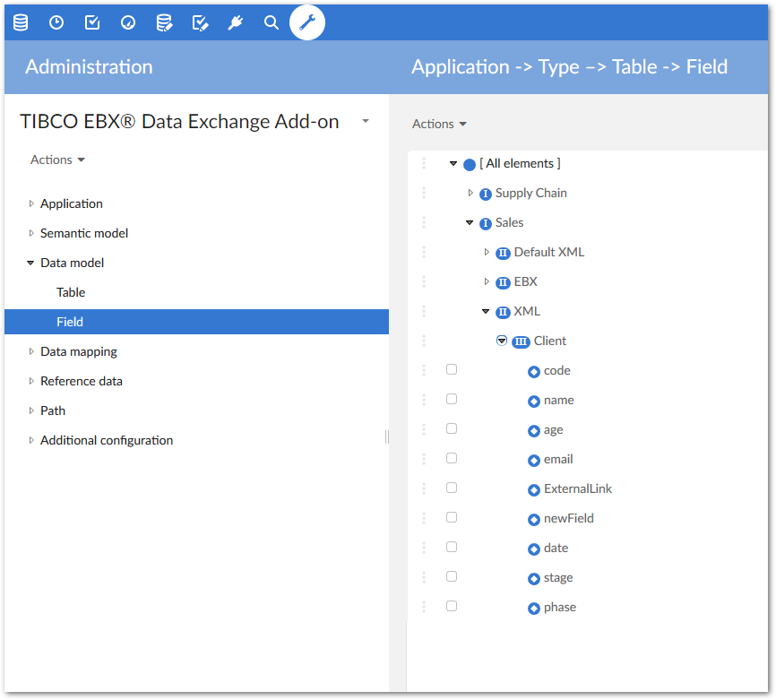Click the database edit pencil icon
The width and height of the screenshot is (776, 700).
(x=164, y=22)
